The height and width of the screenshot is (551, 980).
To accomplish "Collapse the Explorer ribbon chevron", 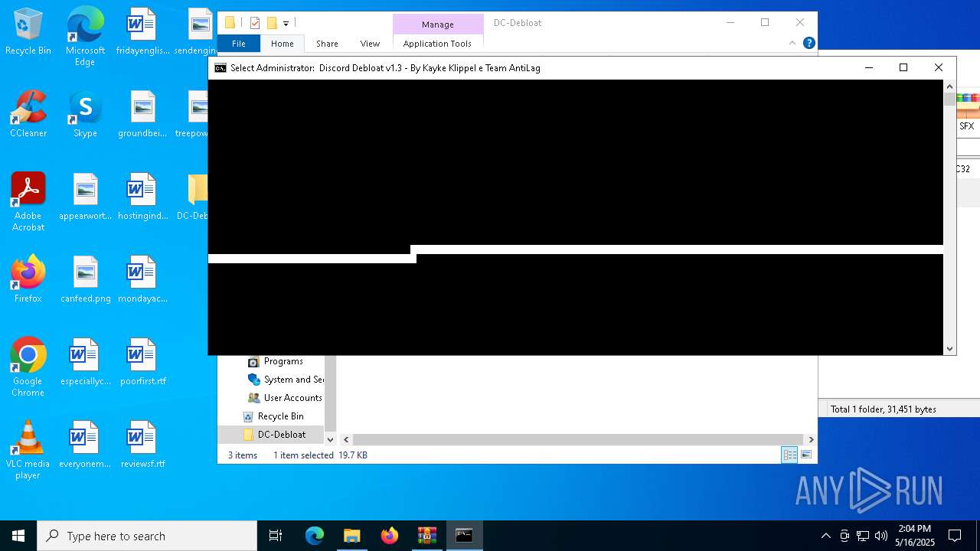I will point(792,44).
